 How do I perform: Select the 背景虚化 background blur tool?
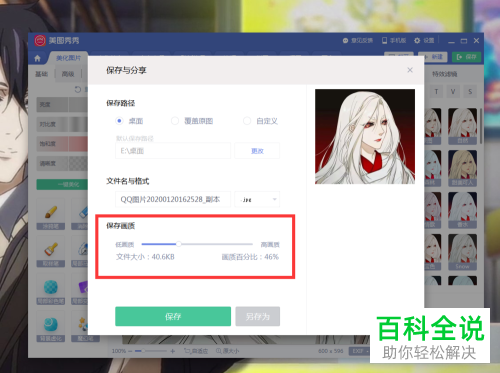pos(51,326)
